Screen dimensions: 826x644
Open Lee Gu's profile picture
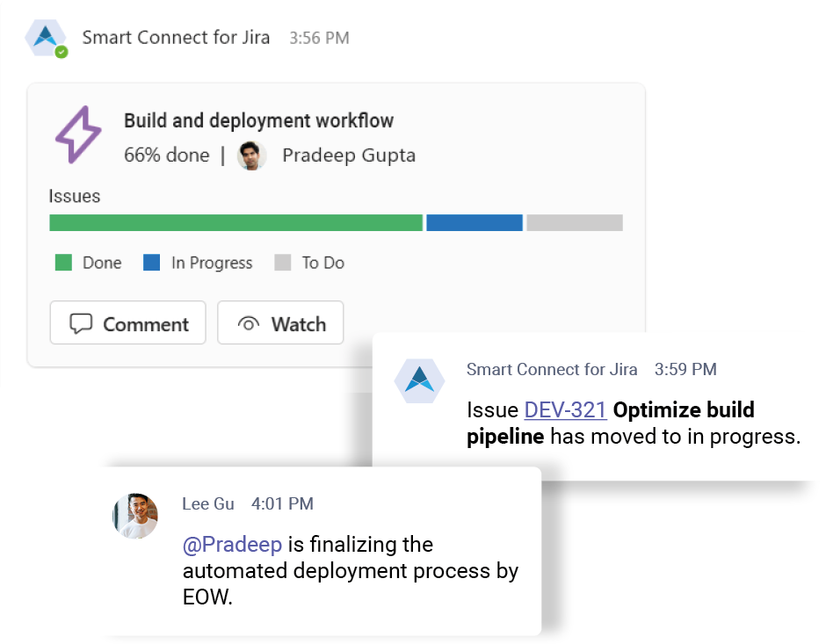[x=134, y=517]
